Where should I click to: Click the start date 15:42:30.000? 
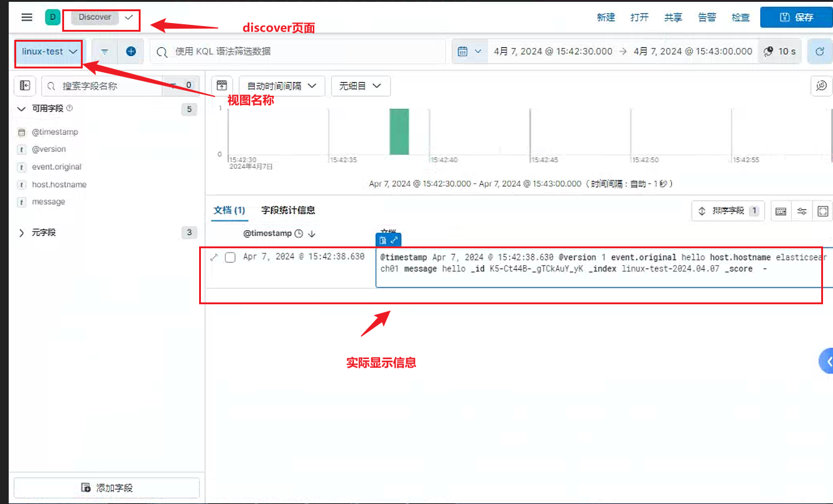tap(553, 52)
